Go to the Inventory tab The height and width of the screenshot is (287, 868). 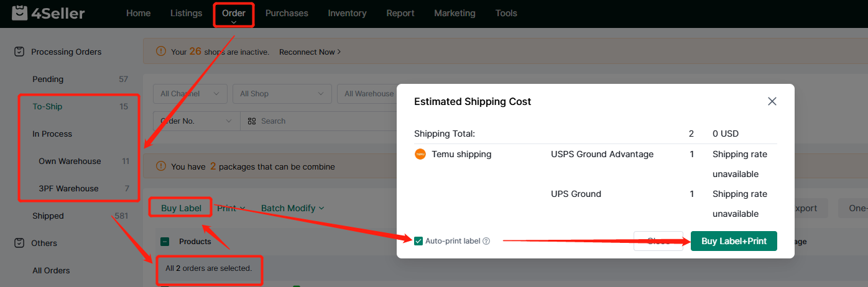pos(347,13)
